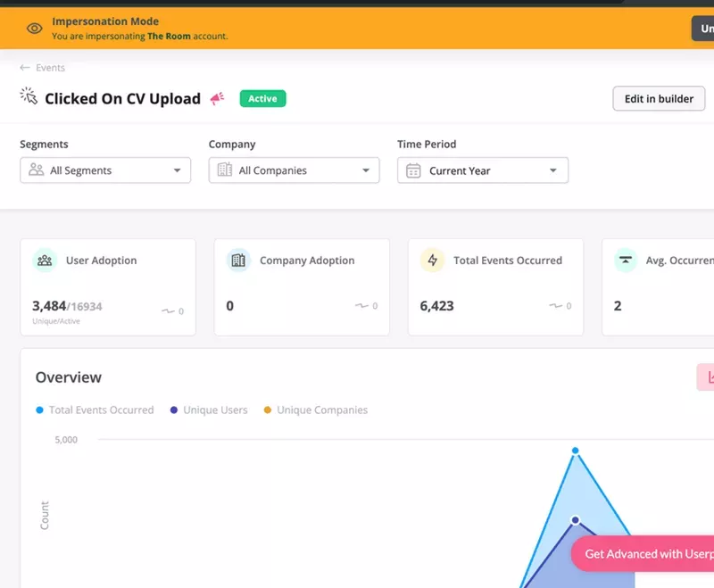Click the Total Events lightning bolt icon
714x588 pixels.
click(x=433, y=261)
